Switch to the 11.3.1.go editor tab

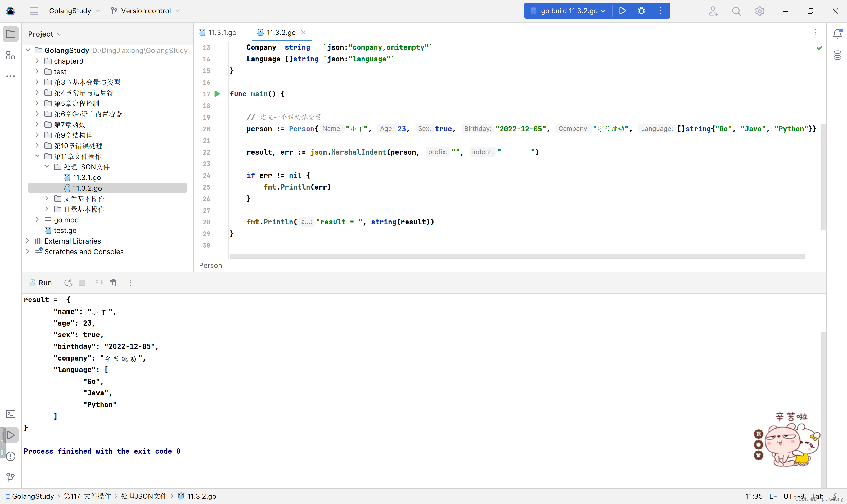coord(218,32)
